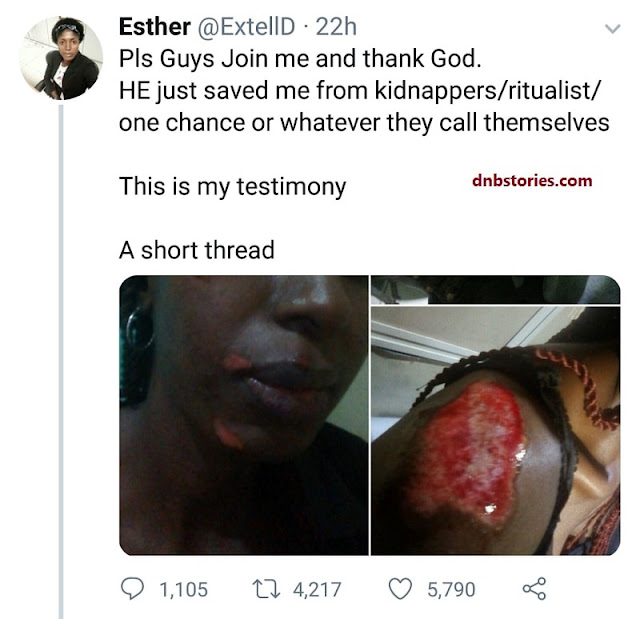
Task: Click the @ExtellD handle
Action: (246, 27)
